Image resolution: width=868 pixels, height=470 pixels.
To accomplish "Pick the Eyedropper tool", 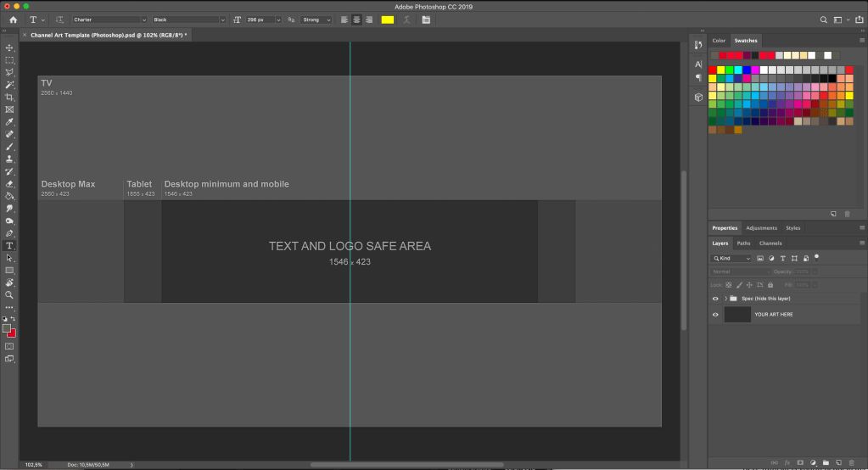I will [9, 122].
